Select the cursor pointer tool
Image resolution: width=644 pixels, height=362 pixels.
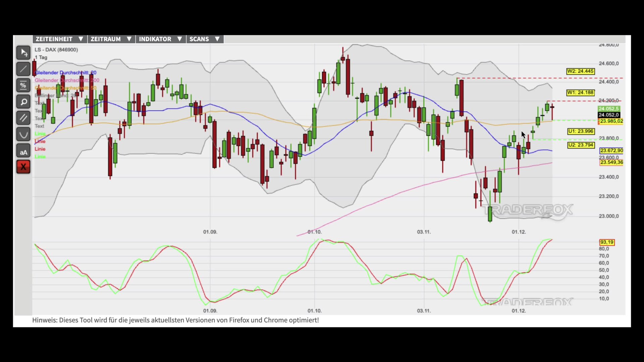pos(23,53)
